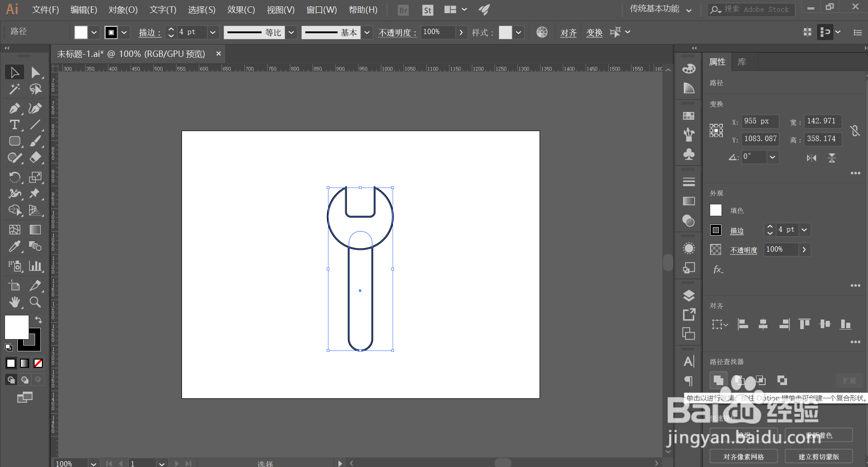Image resolution: width=868 pixels, height=467 pixels.
Task: Select the Rounded Rectangle tool
Action: [x=15, y=141]
